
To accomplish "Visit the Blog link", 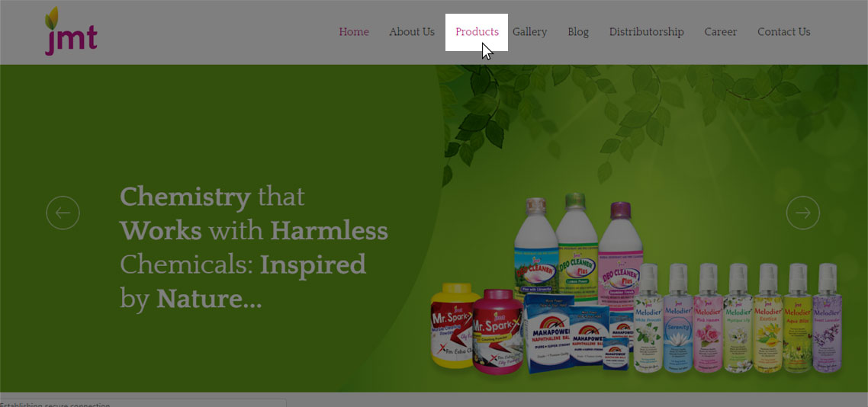I will pyautogui.click(x=578, y=32).
